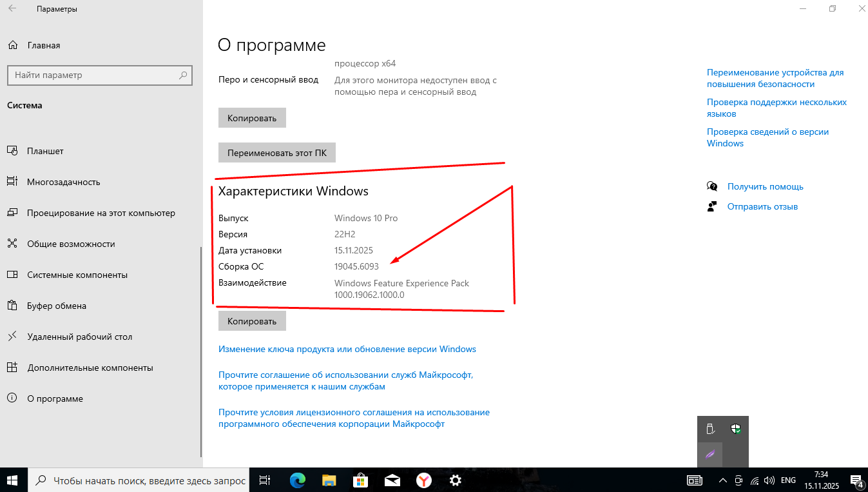Click the Получить помощь link

point(766,186)
